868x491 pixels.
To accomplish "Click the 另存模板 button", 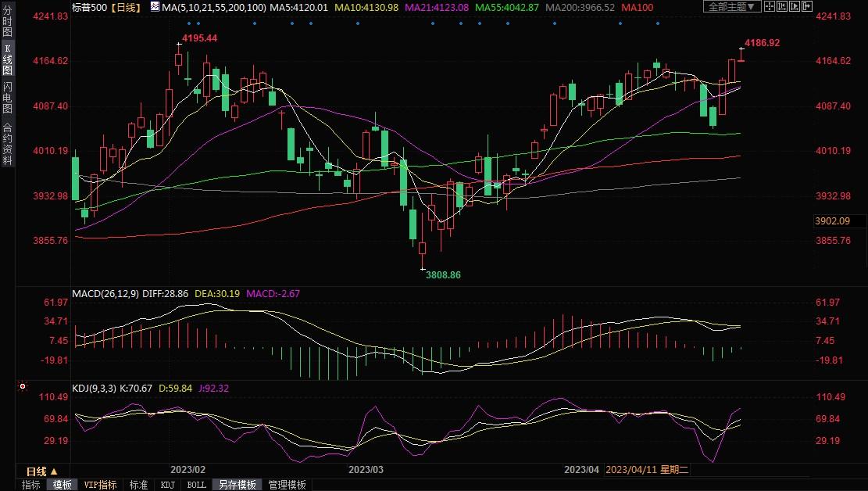I will coord(237,485).
